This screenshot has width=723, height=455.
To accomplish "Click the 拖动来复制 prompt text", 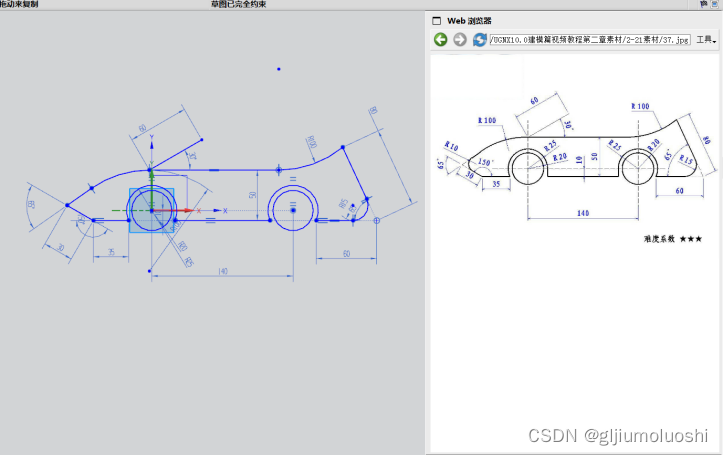I will click(19, 4).
